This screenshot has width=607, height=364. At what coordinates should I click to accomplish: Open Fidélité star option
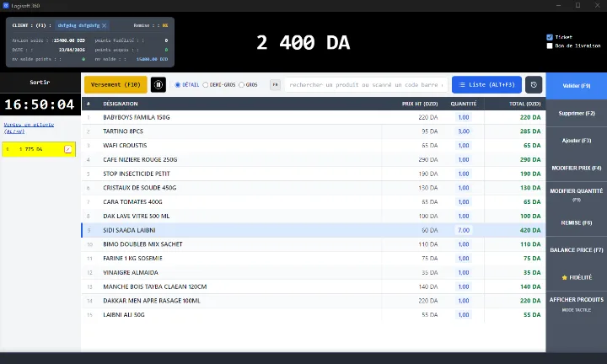(577, 277)
